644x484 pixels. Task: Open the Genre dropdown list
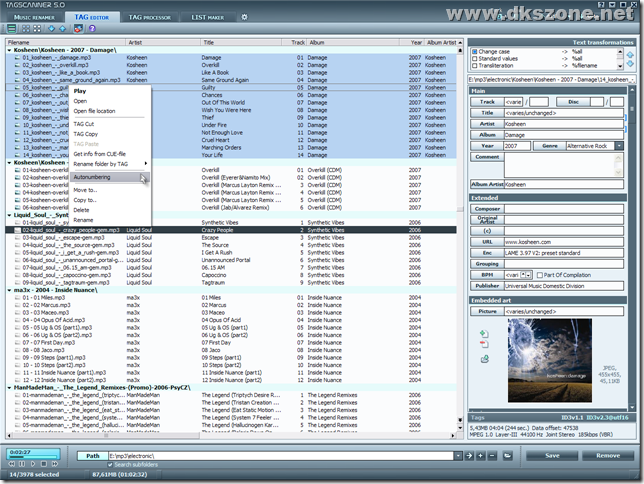pos(619,146)
